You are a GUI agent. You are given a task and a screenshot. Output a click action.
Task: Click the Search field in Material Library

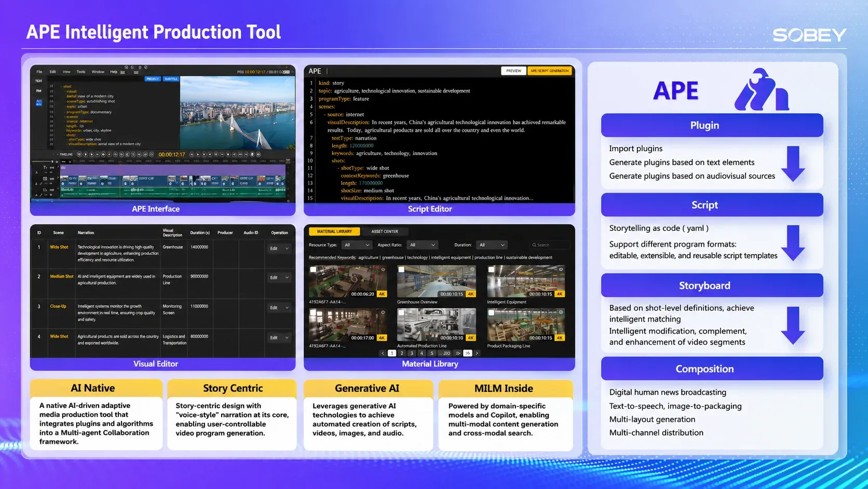[x=549, y=245]
